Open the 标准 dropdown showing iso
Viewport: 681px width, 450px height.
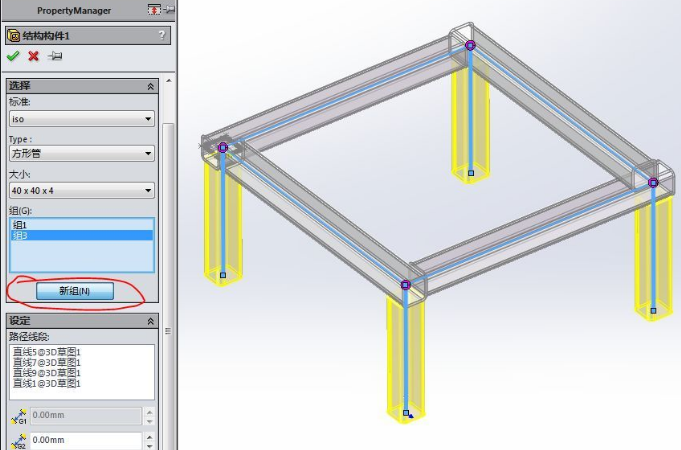[x=82, y=119]
